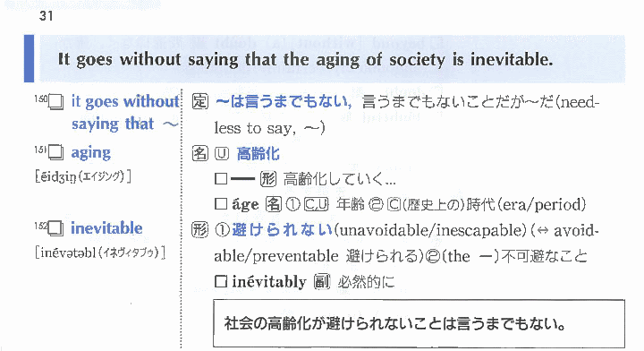Image resolution: width=644 pixels, height=351 pixels.
Task: Click the circled U uncountable icon
Action: pos(222,154)
